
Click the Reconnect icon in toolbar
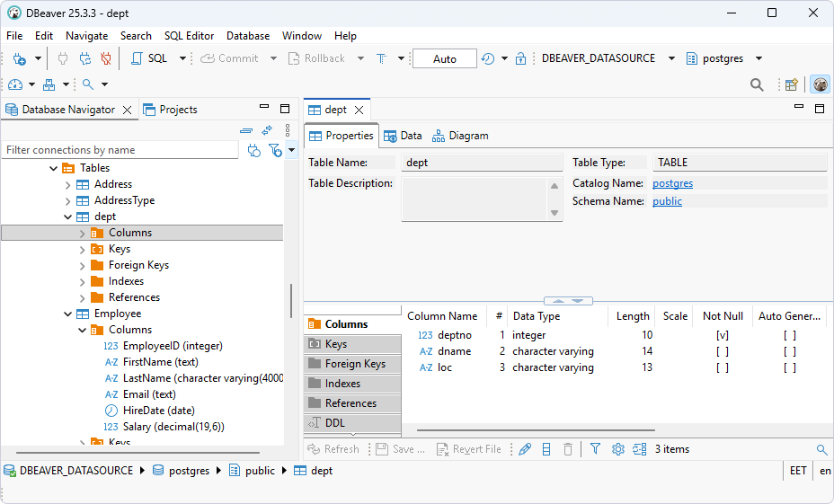coord(85,58)
